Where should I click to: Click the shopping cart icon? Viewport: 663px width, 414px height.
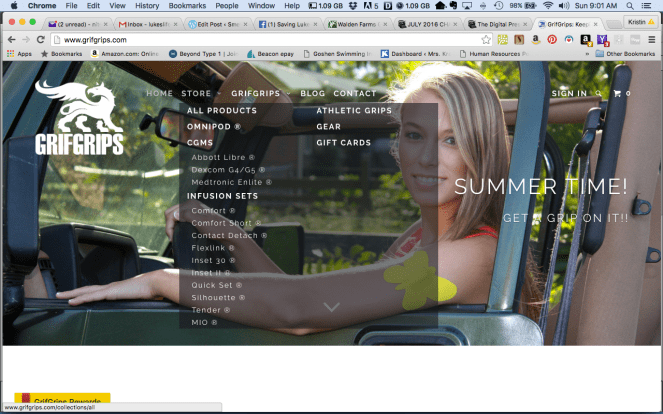pos(616,93)
